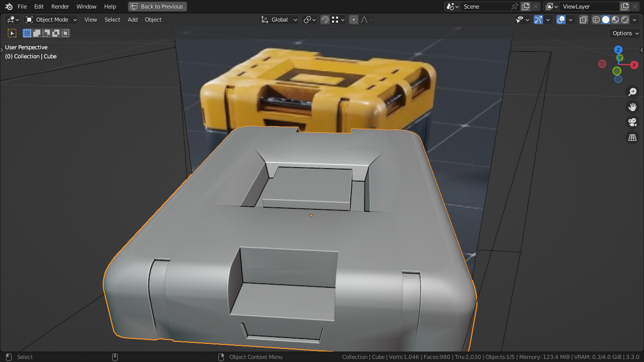The height and width of the screenshot is (362, 644).
Task: Toggle viewport overlays
Action: click(x=561, y=20)
